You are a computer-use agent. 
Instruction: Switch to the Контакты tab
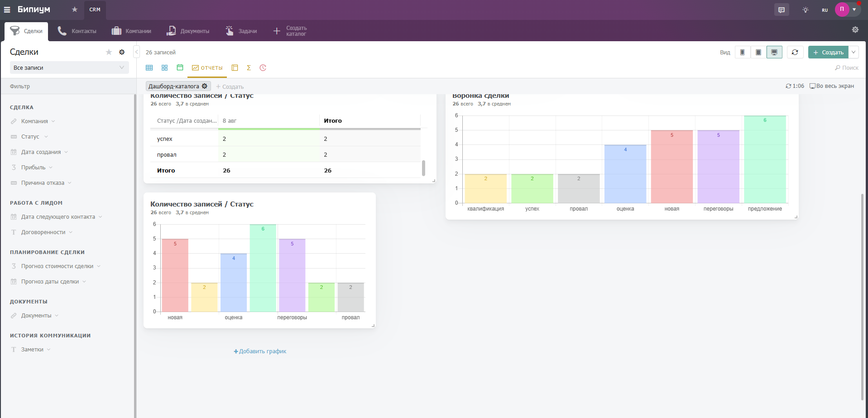click(x=77, y=31)
